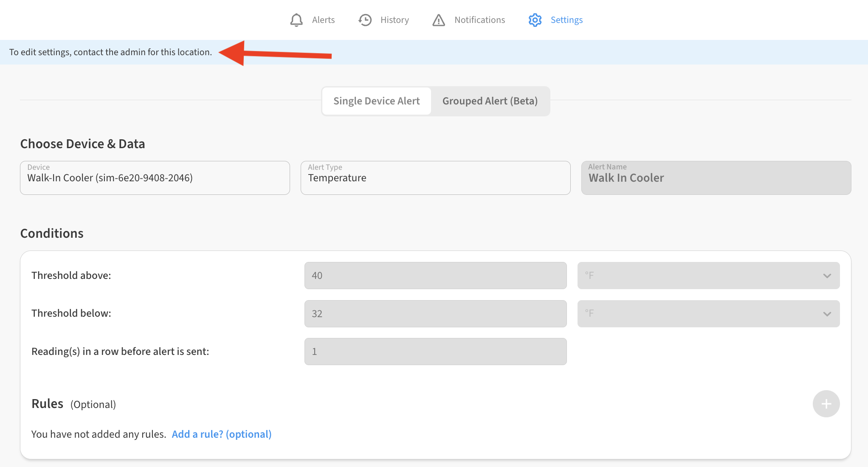Image resolution: width=868 pixels, height=467 pixels.
Task: Click the add rule plus icon
Action: (x=826, y=404)
